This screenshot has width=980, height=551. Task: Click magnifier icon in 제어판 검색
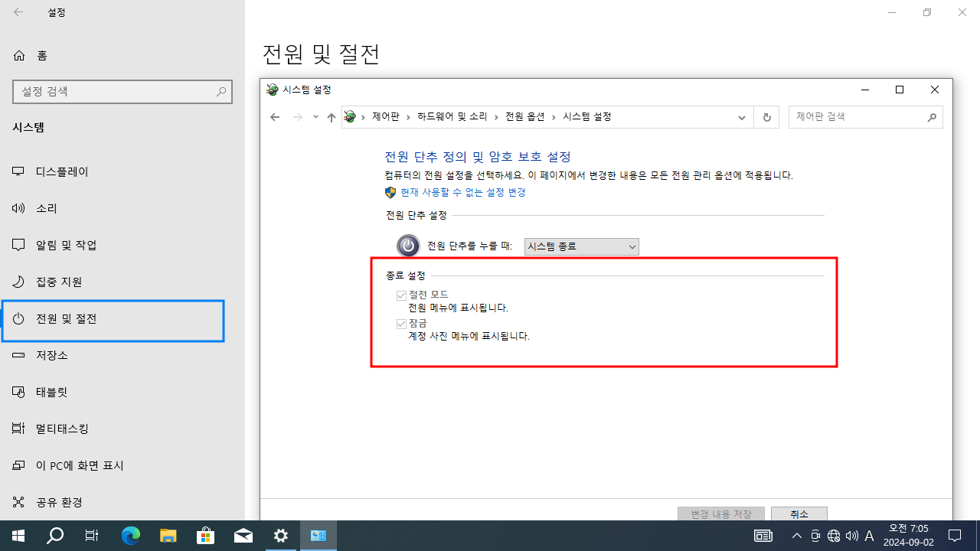click(932, 117)
